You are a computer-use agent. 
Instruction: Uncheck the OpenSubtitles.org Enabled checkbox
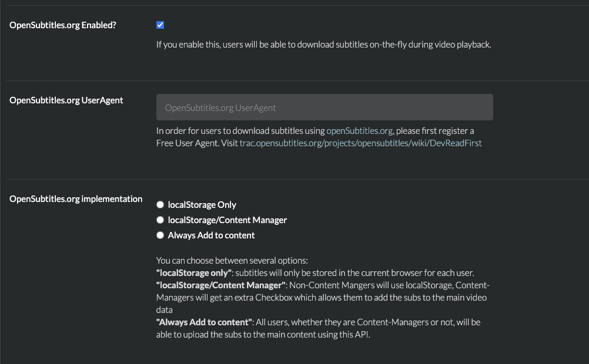(160, 25)
